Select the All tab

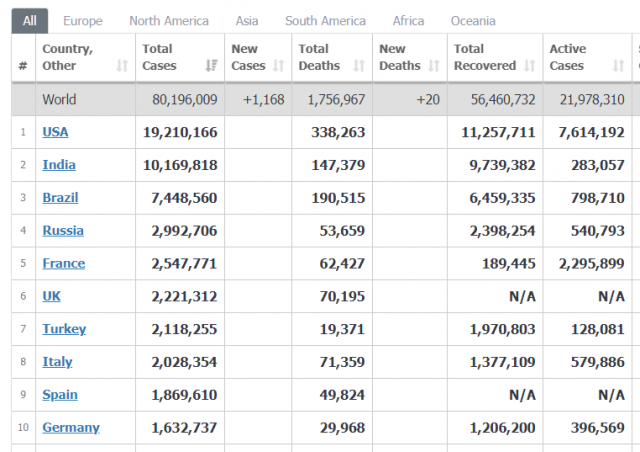point(30,21)
